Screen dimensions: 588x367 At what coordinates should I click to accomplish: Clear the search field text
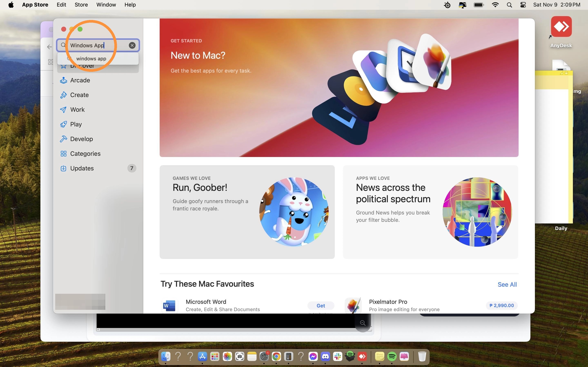pos(132,45)
